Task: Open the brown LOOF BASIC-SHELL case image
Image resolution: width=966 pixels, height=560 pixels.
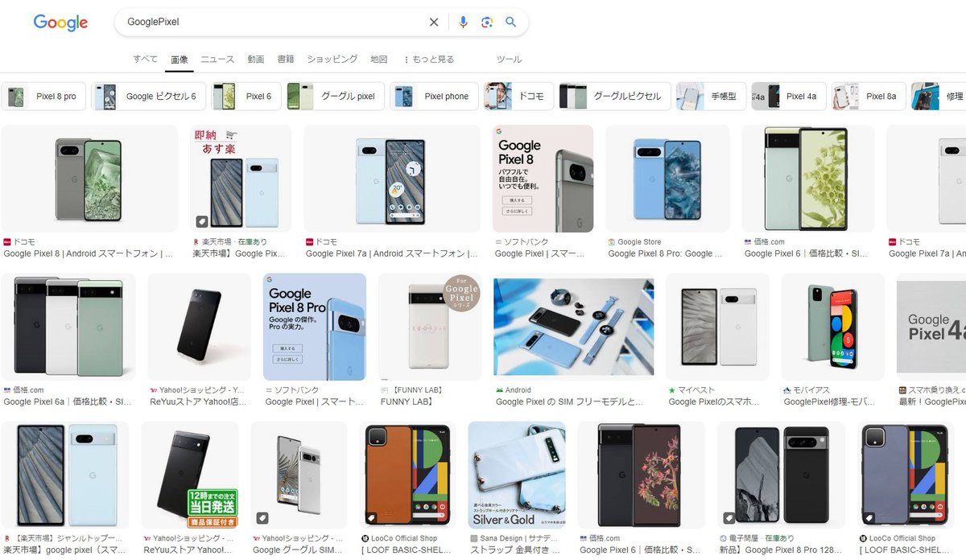Action: click(x=408, y=475)
